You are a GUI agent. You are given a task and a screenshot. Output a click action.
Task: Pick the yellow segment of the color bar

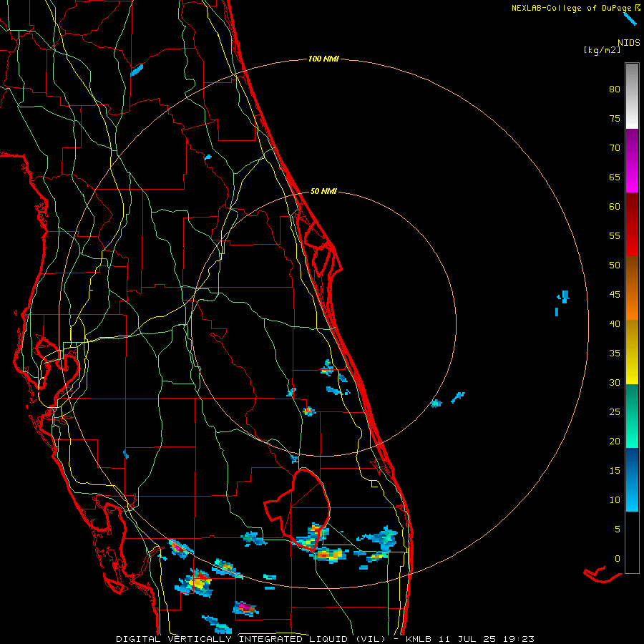[x=632, y=352]
